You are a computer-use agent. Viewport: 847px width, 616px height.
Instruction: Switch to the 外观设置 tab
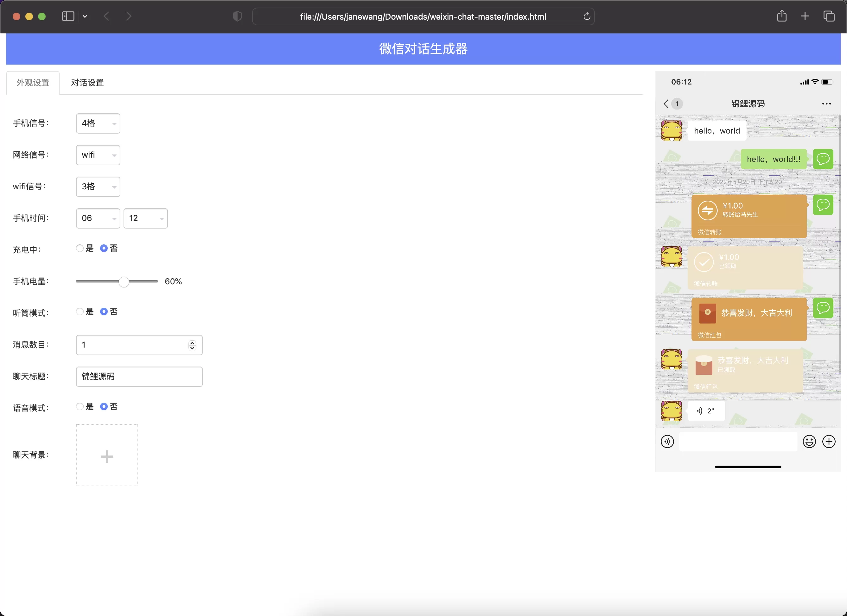(33, 82)
